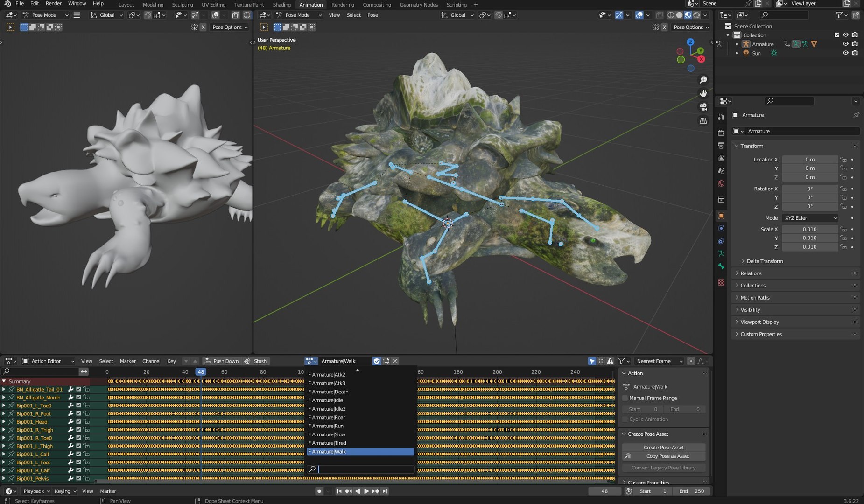Expand the Relations panel
The width and height of the screenshot is (864, 504).
(795, 273)
